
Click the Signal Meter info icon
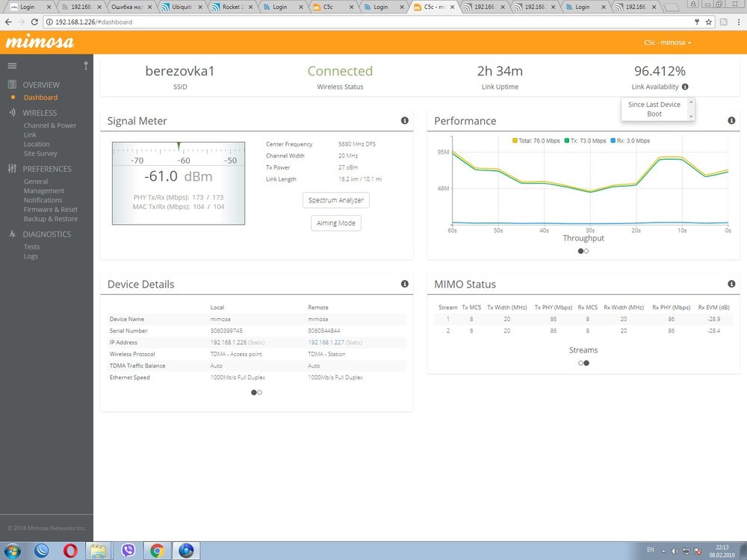point(405,120)
